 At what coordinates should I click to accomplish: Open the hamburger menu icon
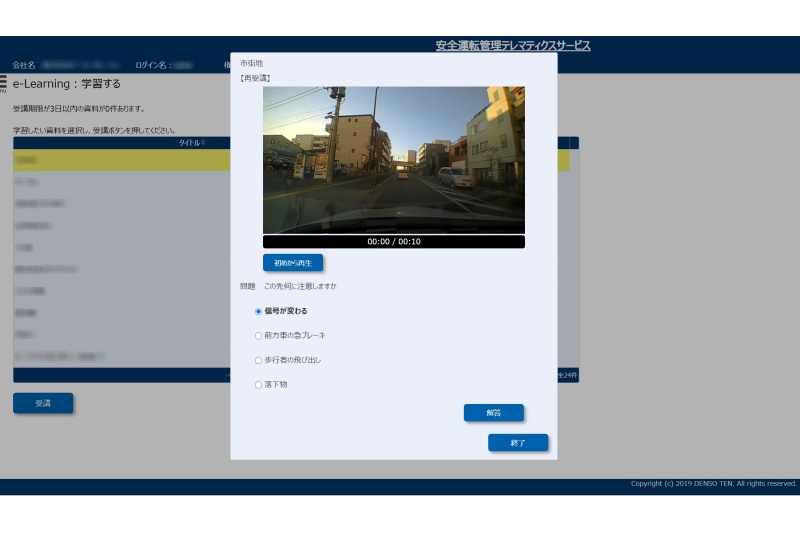[3, 83]
